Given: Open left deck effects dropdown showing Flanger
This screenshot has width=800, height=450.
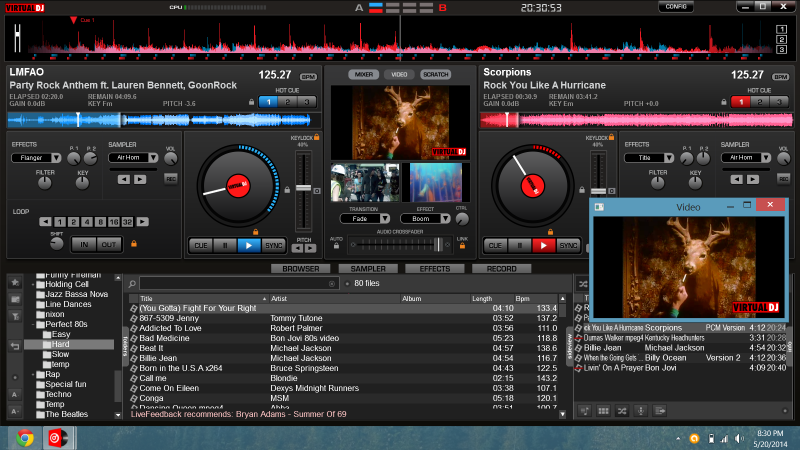Looking at the screenshot, I should tap(36, 158).
